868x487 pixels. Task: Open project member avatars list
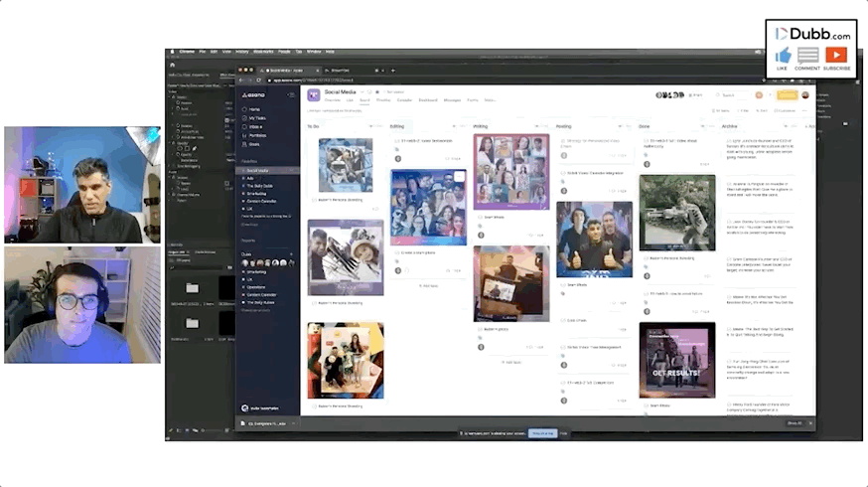pyautogui.click(x=669, y=95)
